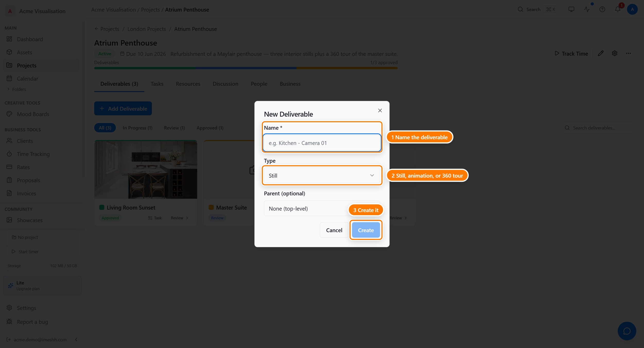Click the Cancel button
644x348 pixels.
point(334,230)
